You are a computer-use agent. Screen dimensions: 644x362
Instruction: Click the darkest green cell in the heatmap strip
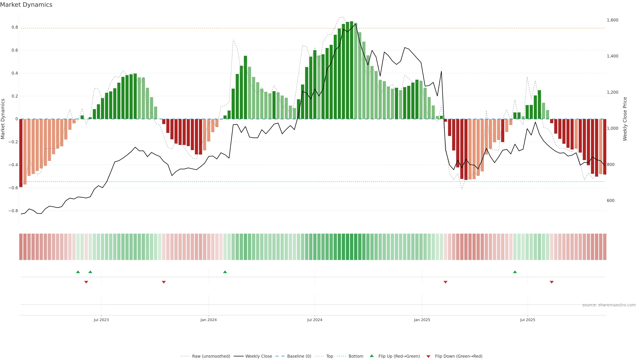[x=352, y=247]
